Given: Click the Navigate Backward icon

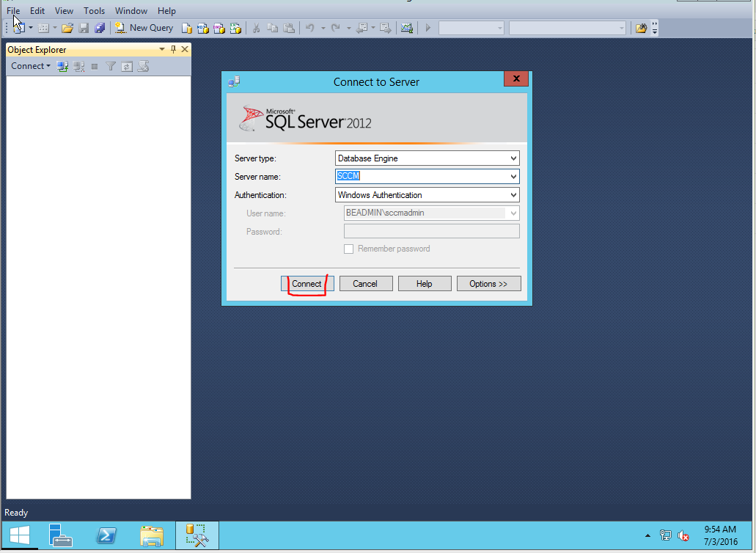Looking at the screenshot, I should (x=362, y=28).
